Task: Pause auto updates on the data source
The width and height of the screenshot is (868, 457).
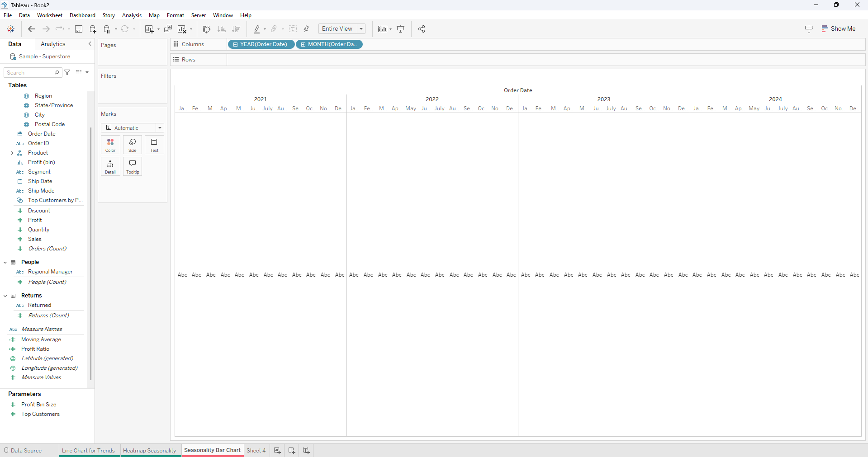Action: [107, 29]
